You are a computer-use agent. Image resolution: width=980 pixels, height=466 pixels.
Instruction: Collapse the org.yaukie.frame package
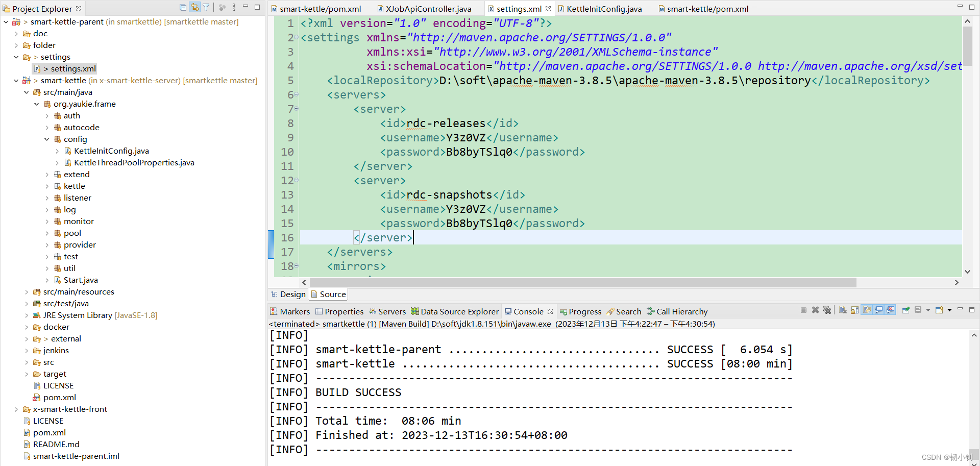click(x=36, y=104)
